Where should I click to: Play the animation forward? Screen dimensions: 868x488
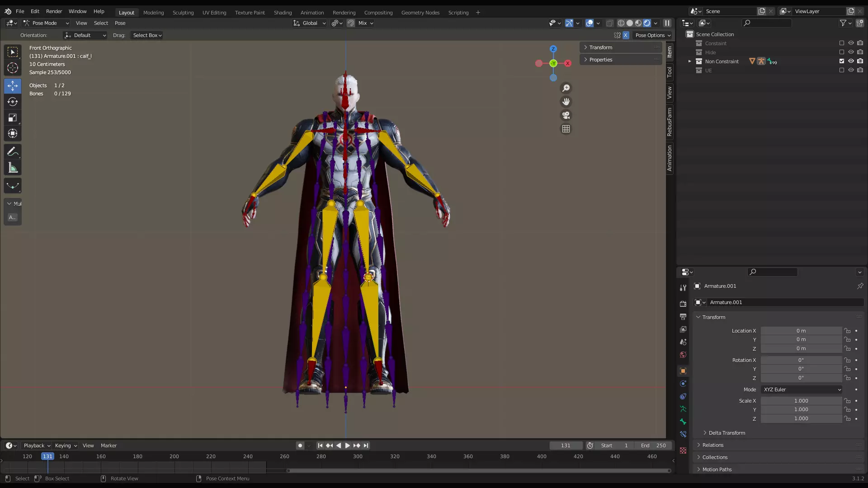(x=347, y=446)
